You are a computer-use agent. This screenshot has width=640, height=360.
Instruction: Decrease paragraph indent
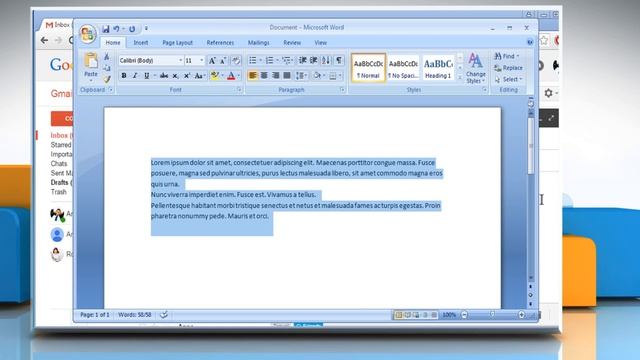pos(302,60)
